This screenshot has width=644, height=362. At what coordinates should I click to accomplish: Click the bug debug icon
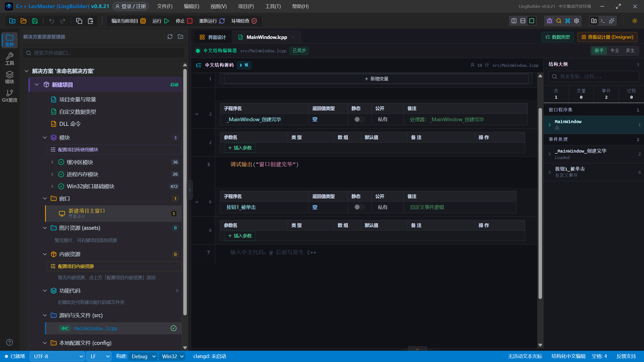550,21
